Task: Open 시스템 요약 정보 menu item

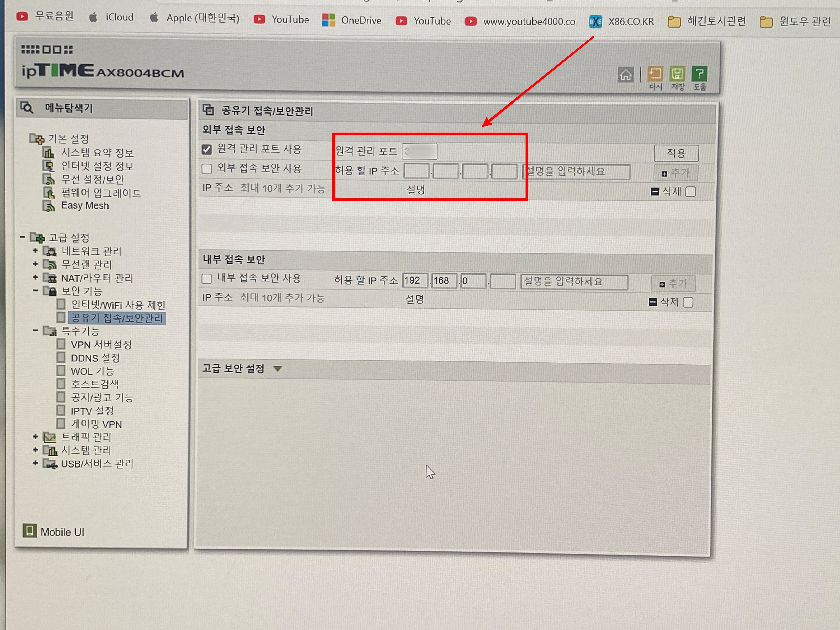Action: [97, 153]
